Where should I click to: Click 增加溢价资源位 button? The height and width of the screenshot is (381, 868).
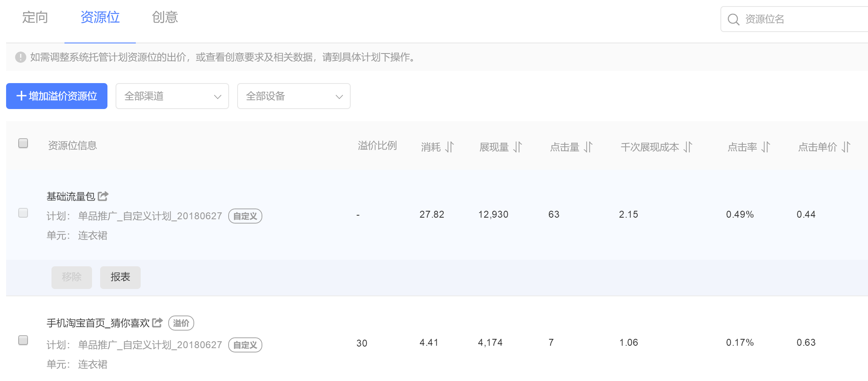(57, 96)
